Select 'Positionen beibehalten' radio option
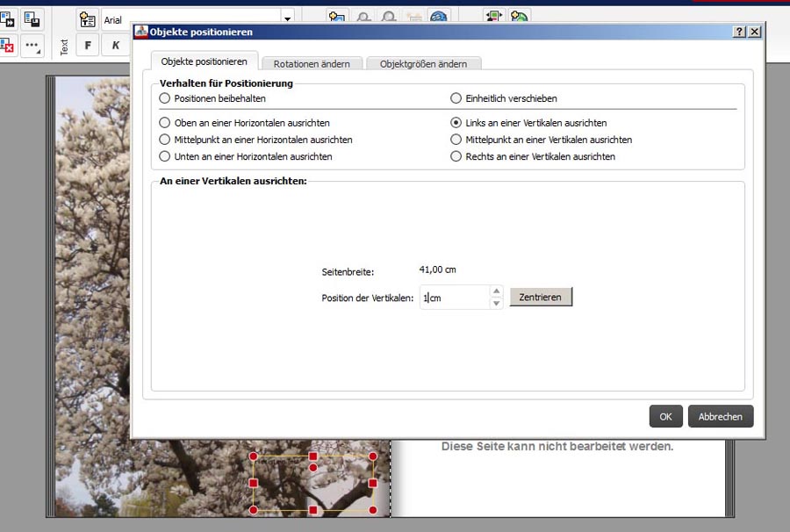The width and height of the screenshot is (790, 532). (164, 99)
